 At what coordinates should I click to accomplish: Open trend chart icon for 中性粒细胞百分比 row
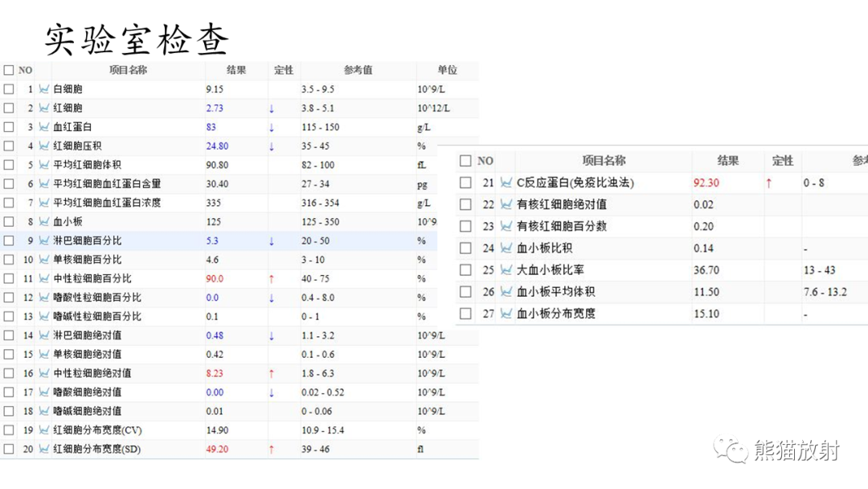(x=43, y=278)
